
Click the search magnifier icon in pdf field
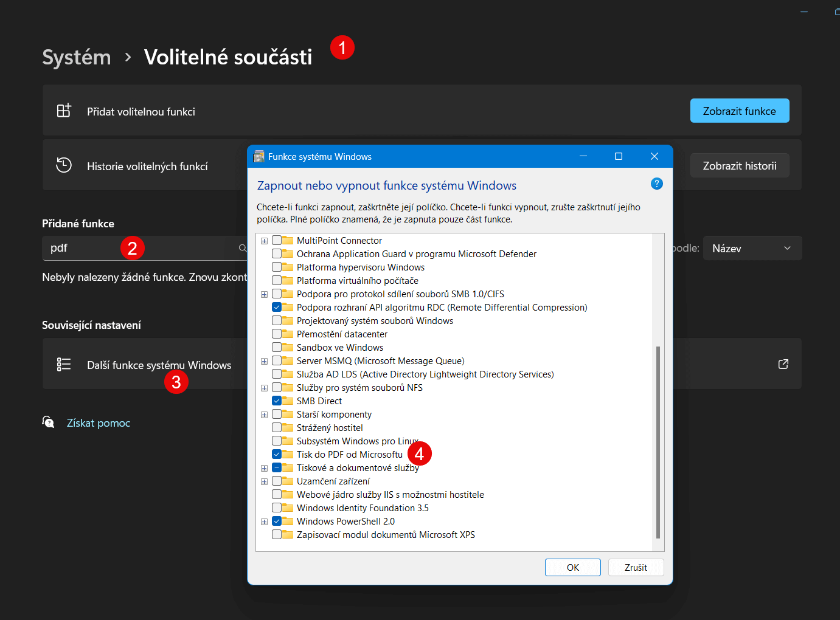243,248
